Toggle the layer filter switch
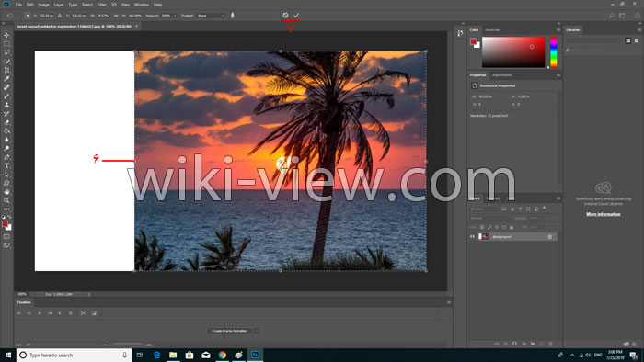The height and width of the screenshot is (362, 644). coord(545,209)
